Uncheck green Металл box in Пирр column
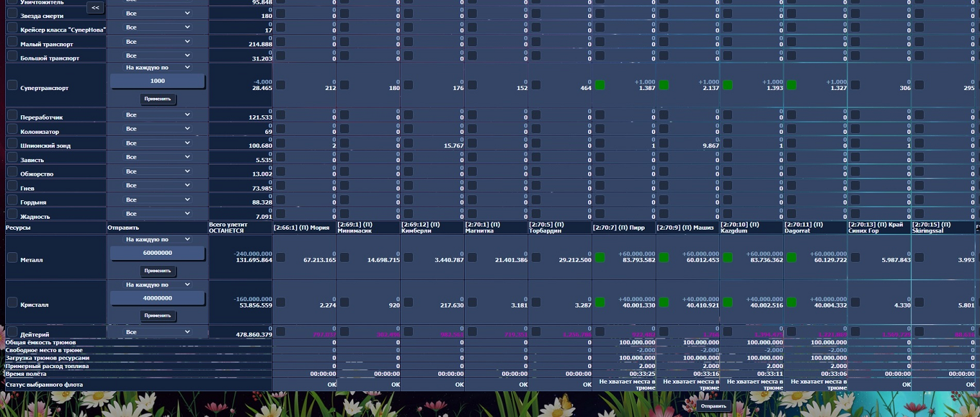The image size is (980, 417). [600, 257]
